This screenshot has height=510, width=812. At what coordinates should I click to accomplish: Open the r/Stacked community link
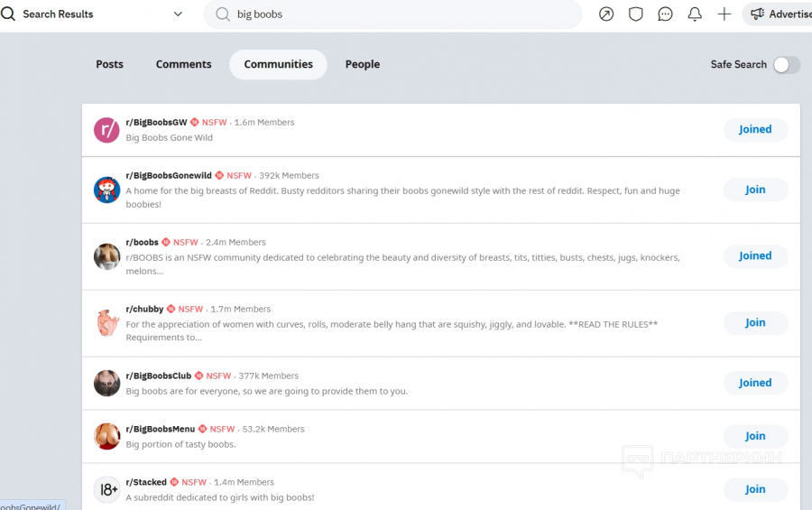click(x=146, y=482)
